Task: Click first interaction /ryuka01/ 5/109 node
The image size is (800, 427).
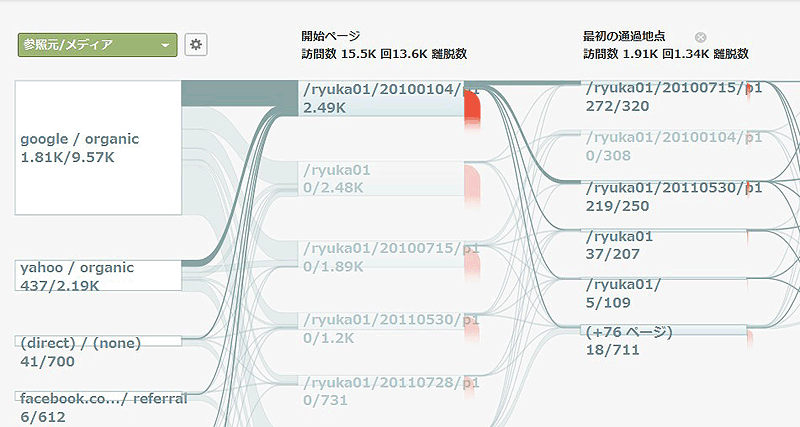Action: pos(667,292)
